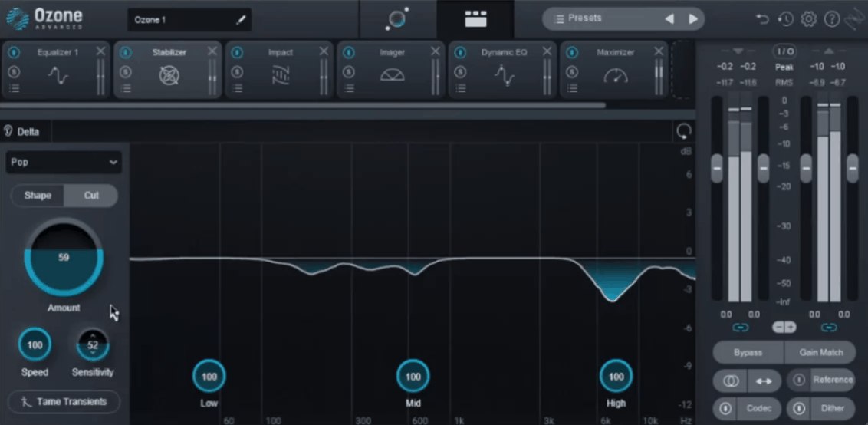The image size is (868, 425).
Task: Open the Master Assistant orb view
Action: pyautogui.click(x=398, y=19)
